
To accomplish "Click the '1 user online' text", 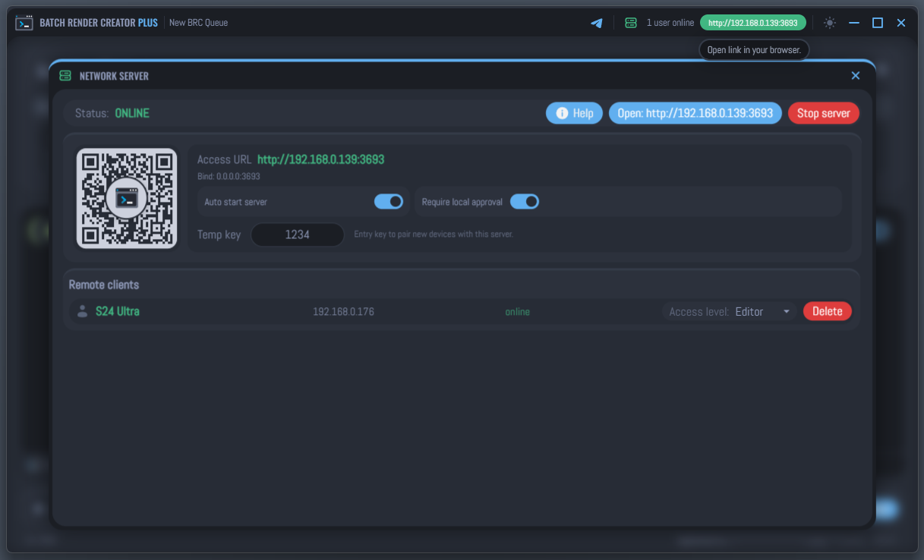I will 670,23.
